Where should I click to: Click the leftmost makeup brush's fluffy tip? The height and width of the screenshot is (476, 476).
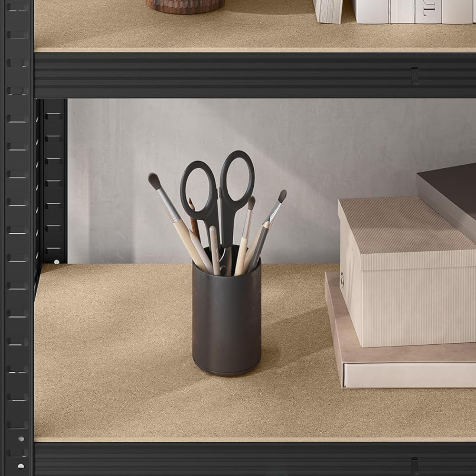tap(154, 181)
